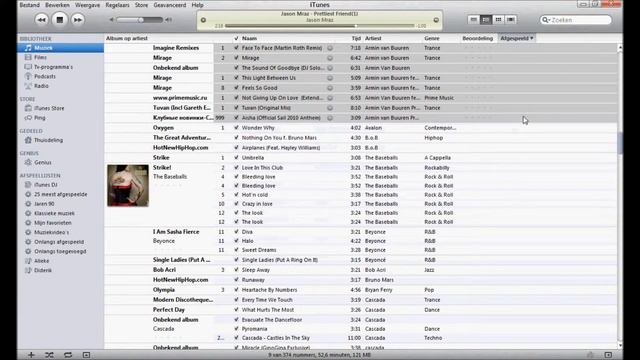Open the Weergave menu
This screenshot has height=360, width=640.
pos(87,5)
